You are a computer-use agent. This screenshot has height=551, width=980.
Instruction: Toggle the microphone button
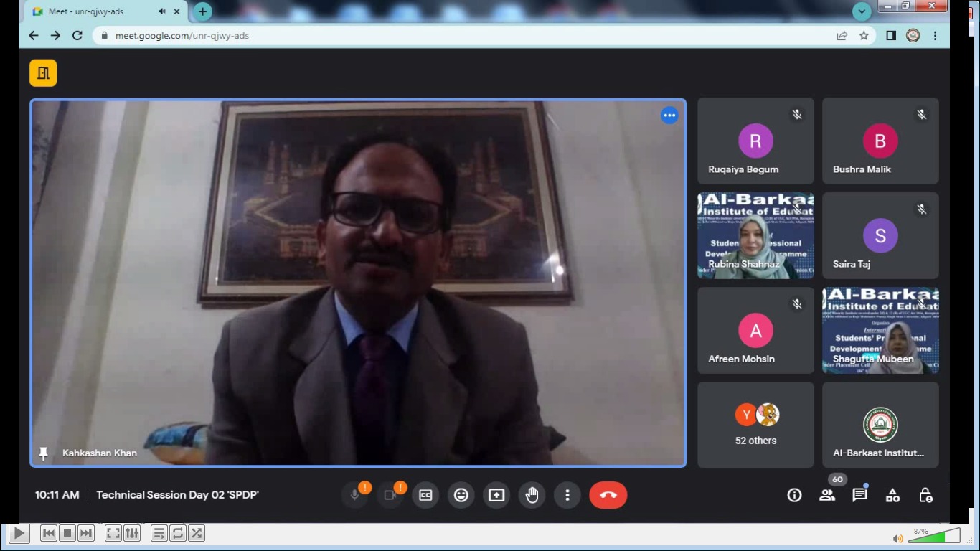coord(354,495)
